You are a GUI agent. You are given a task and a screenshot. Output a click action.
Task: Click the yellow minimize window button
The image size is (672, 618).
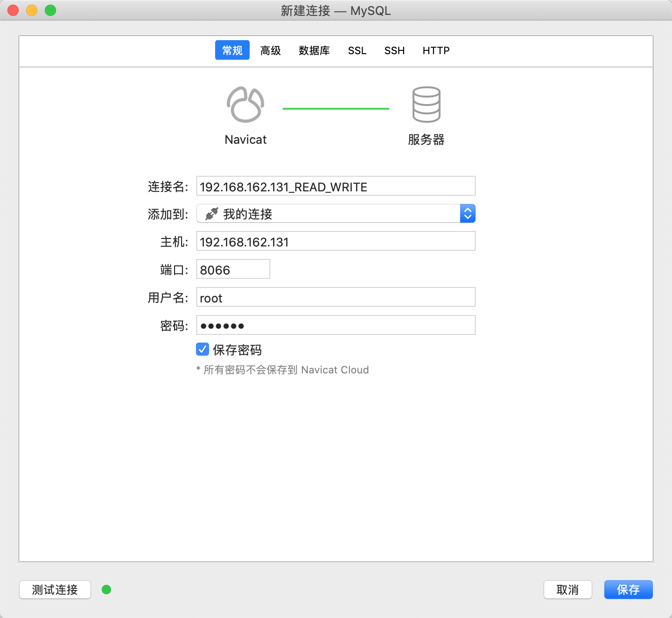32,10
